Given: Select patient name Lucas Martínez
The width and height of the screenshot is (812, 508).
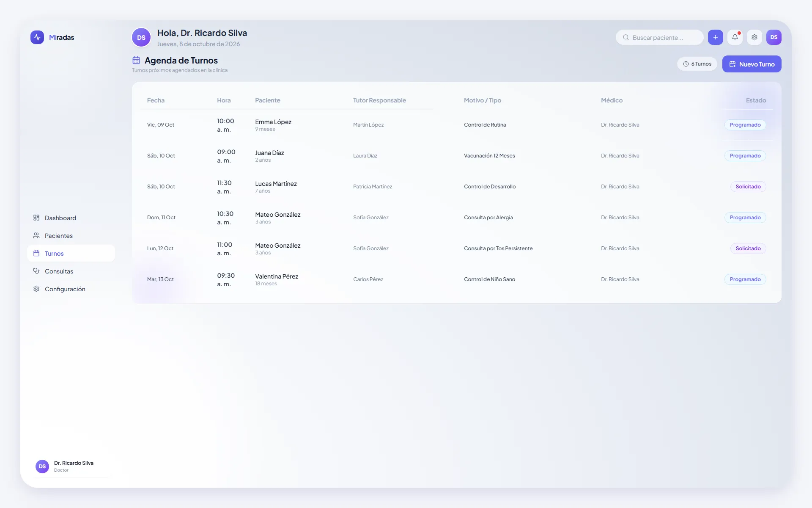Looking at the screenshot, I should (276, 184).
